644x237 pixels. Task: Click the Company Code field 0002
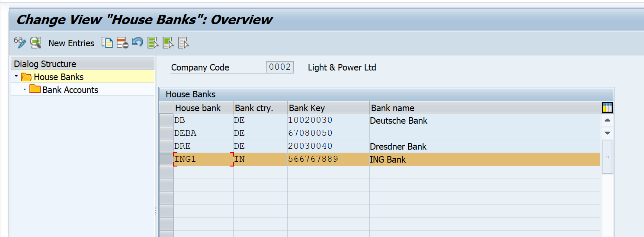click(280, 67)
